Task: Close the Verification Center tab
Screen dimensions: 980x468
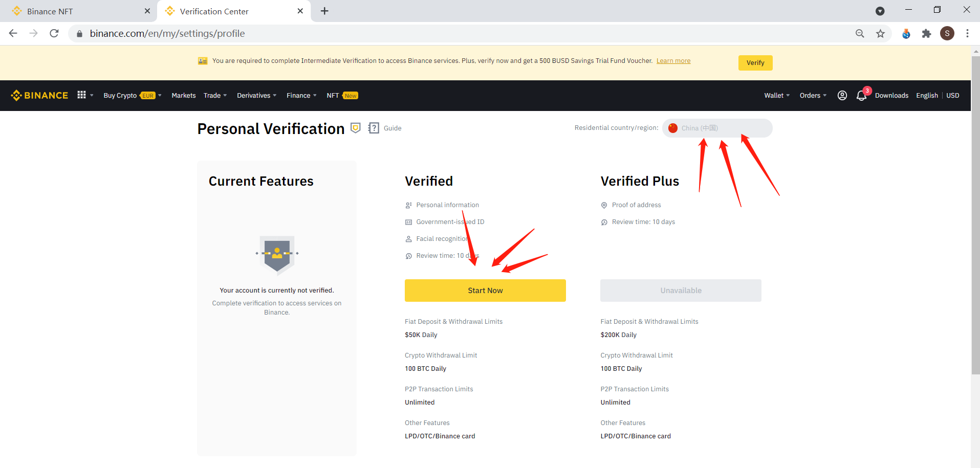Action: [300, 11]
